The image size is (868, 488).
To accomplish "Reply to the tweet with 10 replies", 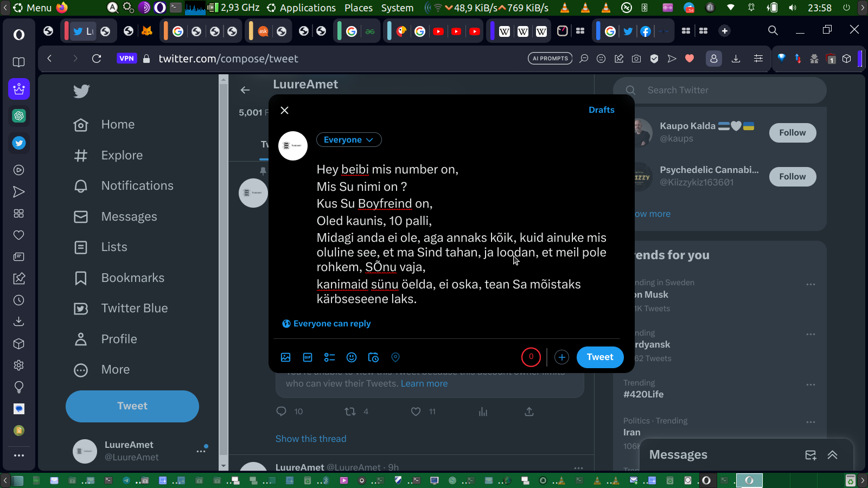I will tap(281, 412).
